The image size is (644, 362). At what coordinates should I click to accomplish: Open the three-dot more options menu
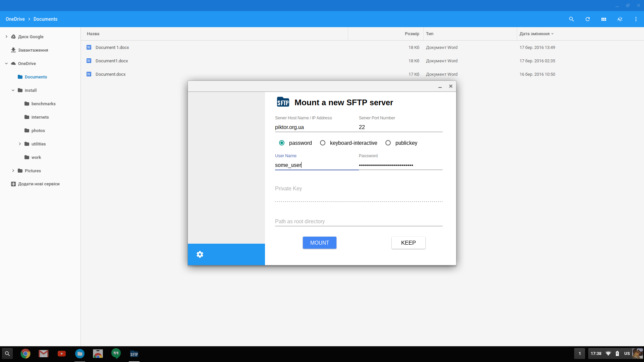(x=636, y=19)
